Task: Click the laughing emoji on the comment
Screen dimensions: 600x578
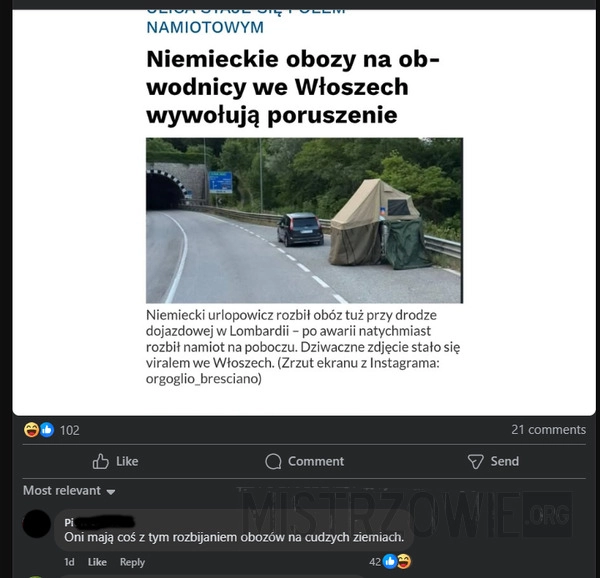Action: pos(404,561)
